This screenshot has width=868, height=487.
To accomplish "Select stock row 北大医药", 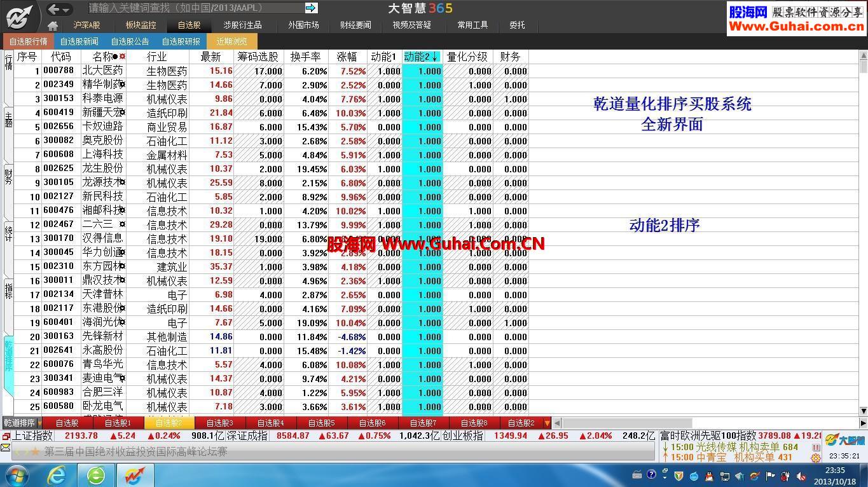I will point(272,71).
